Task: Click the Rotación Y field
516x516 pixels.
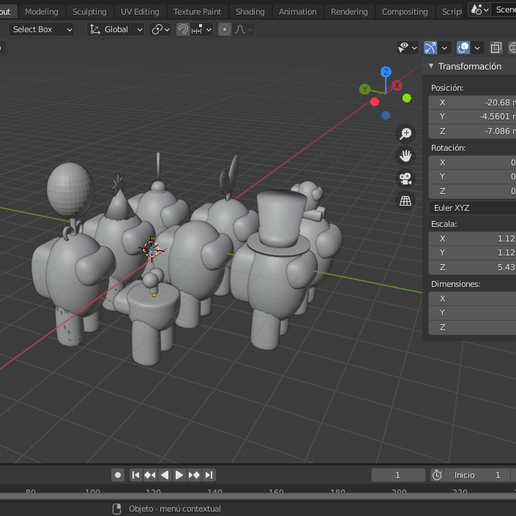Action: pyautogui.click(x=472, y=177)
